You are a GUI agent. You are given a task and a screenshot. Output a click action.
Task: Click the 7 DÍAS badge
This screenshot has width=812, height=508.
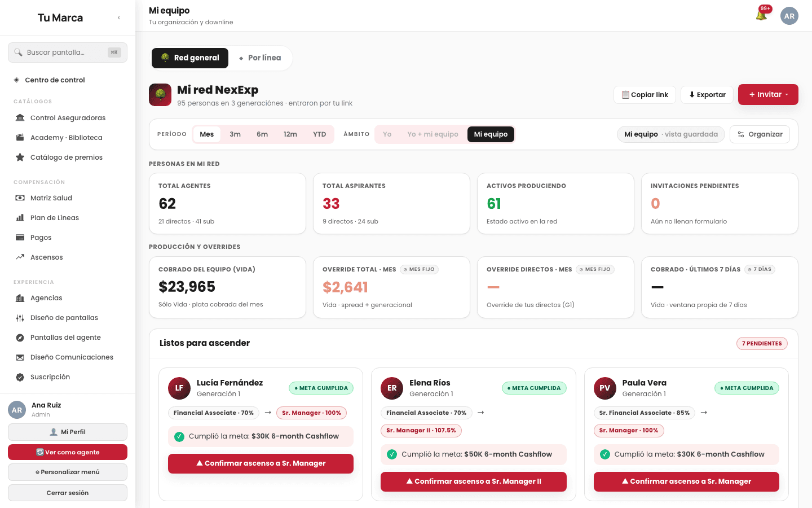(760, 270)
